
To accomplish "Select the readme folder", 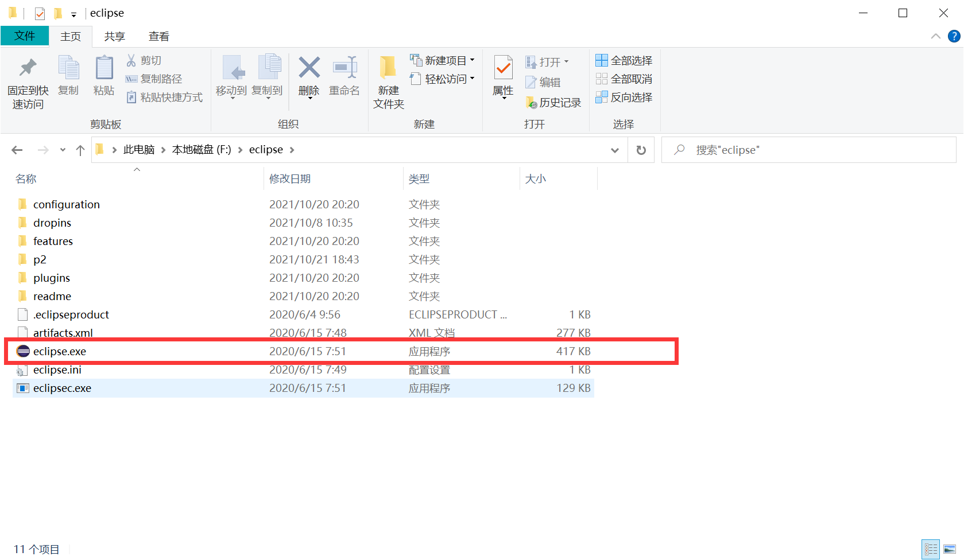I will coord(303,296).
